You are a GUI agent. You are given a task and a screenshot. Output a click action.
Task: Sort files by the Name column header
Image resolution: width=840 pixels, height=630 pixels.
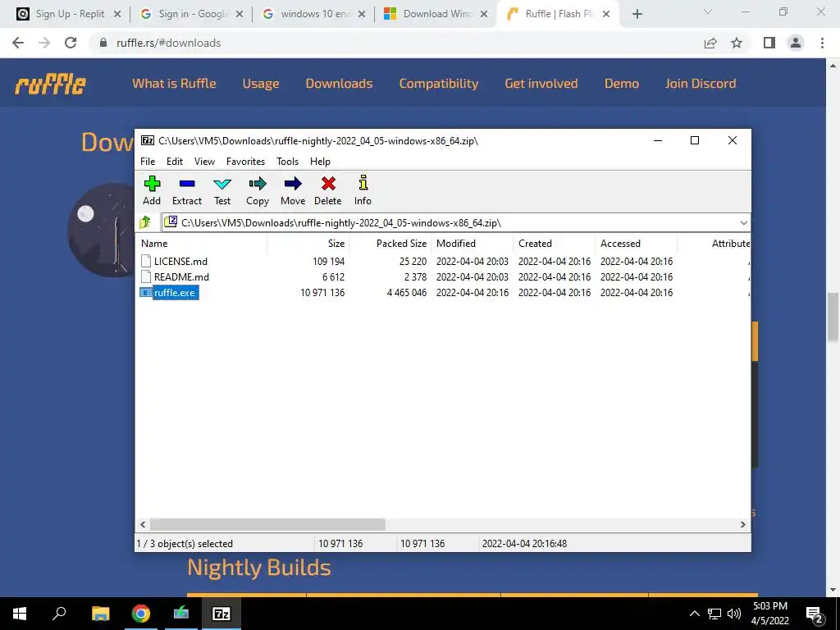point(202,243)
